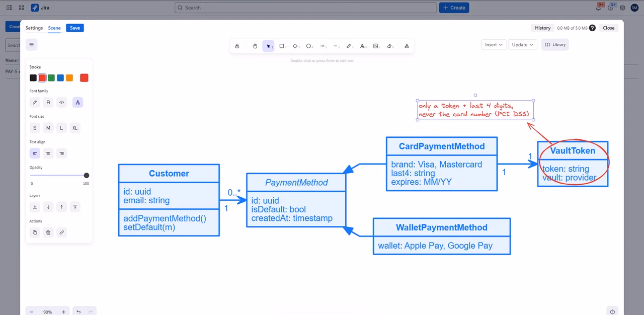
Task: Select the Diamond shape tool
Action: [296, 46]
